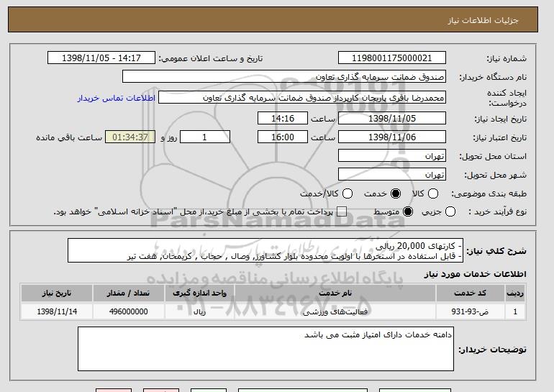The image size is (554, 392).
Task: Click the need date cell 1398/11/14
Action: [x=57, y=312]
